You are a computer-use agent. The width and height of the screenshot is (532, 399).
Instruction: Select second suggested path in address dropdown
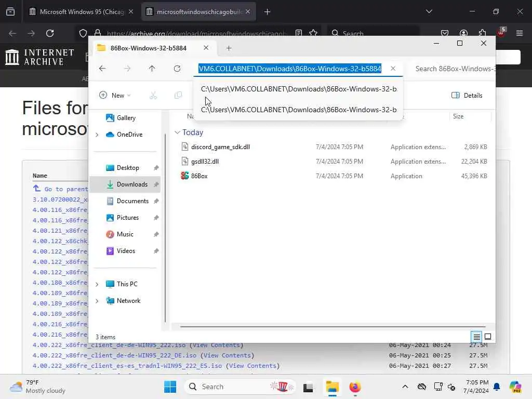tap(299, 110)
